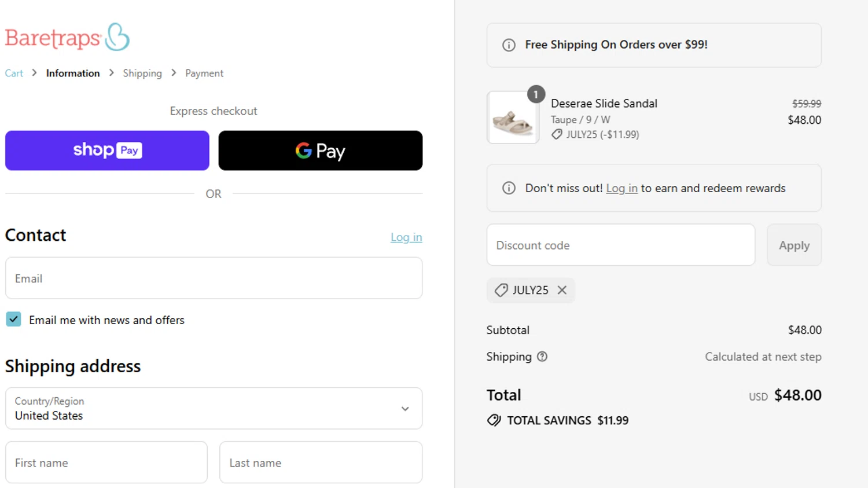Click the quantity badge on the sandal thumbnail
868x488 pixels.
[x=536, y=94]
